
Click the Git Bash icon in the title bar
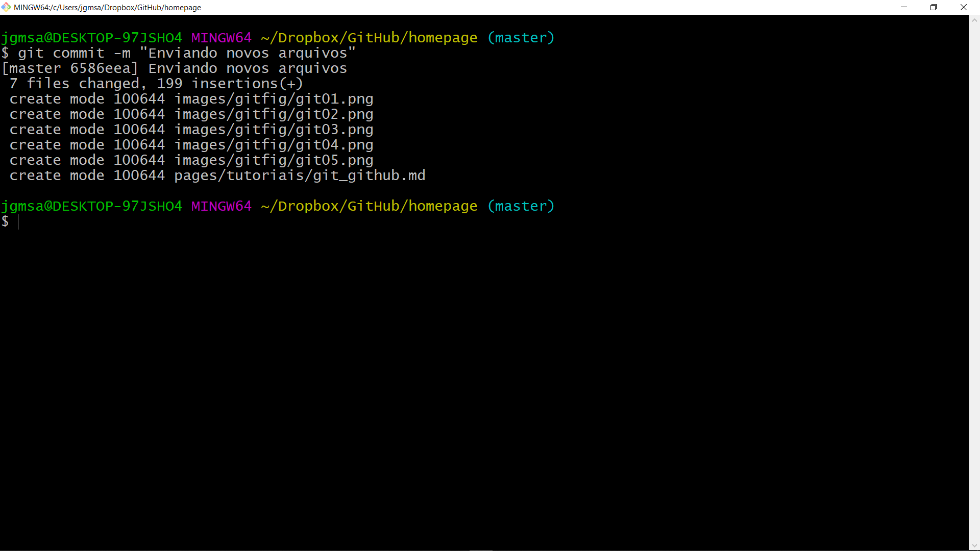[x=6, y=7]
